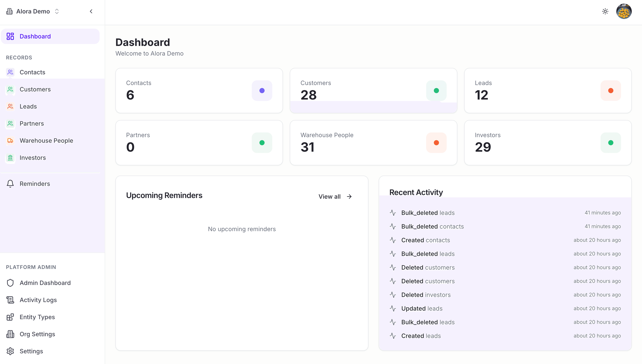Image resolution: width=642 pixels, height=364 pixels.
Task: Select Partners in the Records menu
Action: (x=31, y=123)
